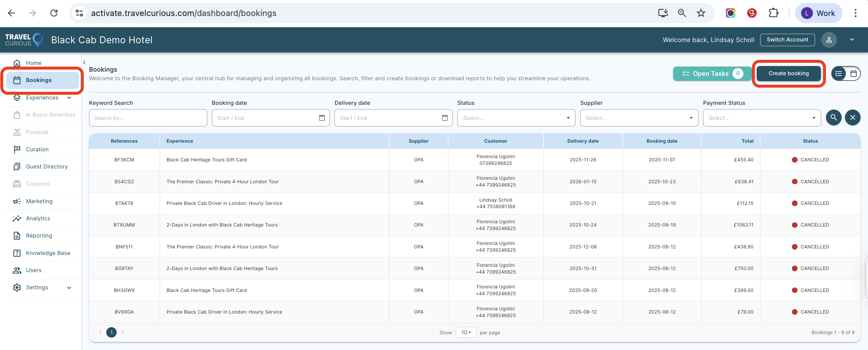Image resolution: width=868 pixels, height=350 pixels.
Task: Bookmark page with the star icon
Action: coord(701,13)
